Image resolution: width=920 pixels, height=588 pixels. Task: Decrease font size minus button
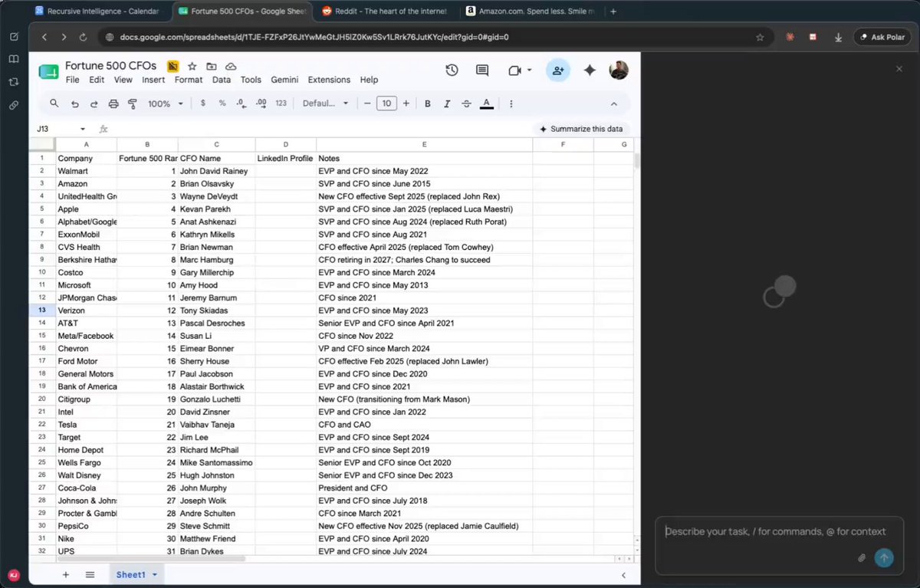368,103
